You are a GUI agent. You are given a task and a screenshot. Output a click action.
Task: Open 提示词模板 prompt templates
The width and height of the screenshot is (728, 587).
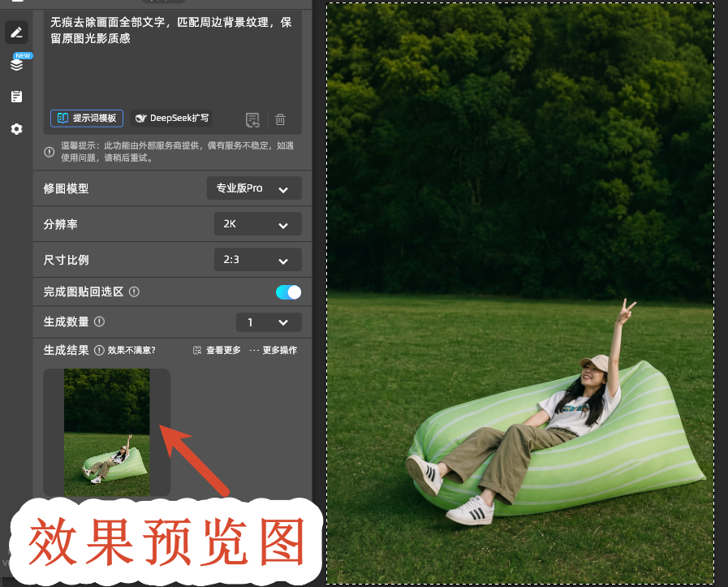[x=87, y=119]
